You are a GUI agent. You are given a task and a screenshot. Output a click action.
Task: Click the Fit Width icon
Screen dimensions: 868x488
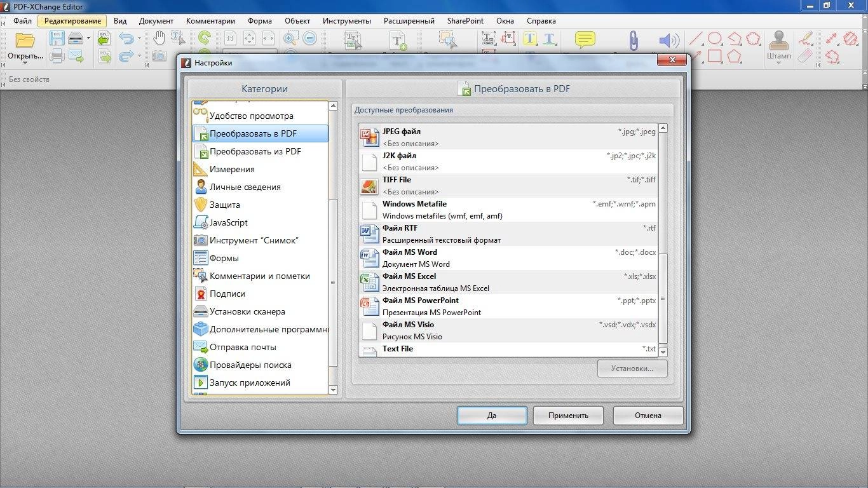268,38
